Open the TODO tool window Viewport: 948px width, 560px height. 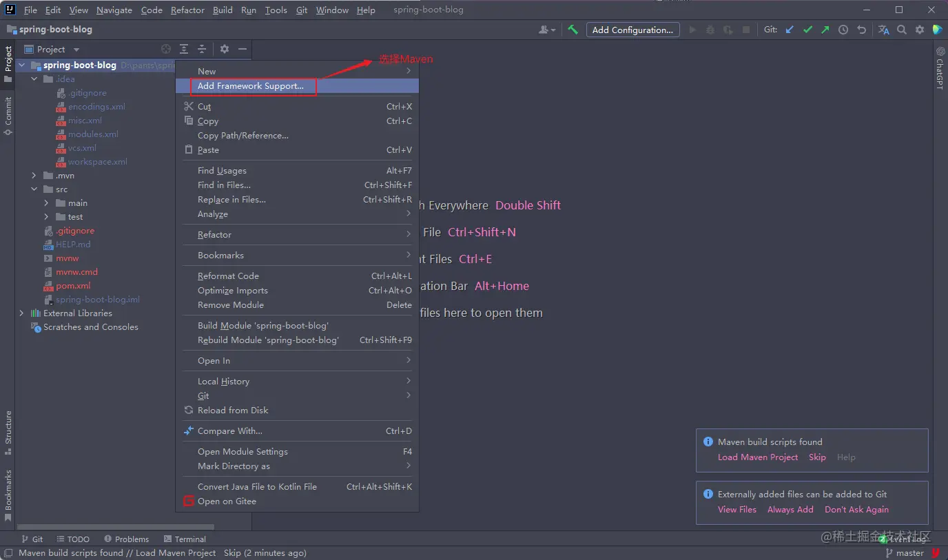73,539
